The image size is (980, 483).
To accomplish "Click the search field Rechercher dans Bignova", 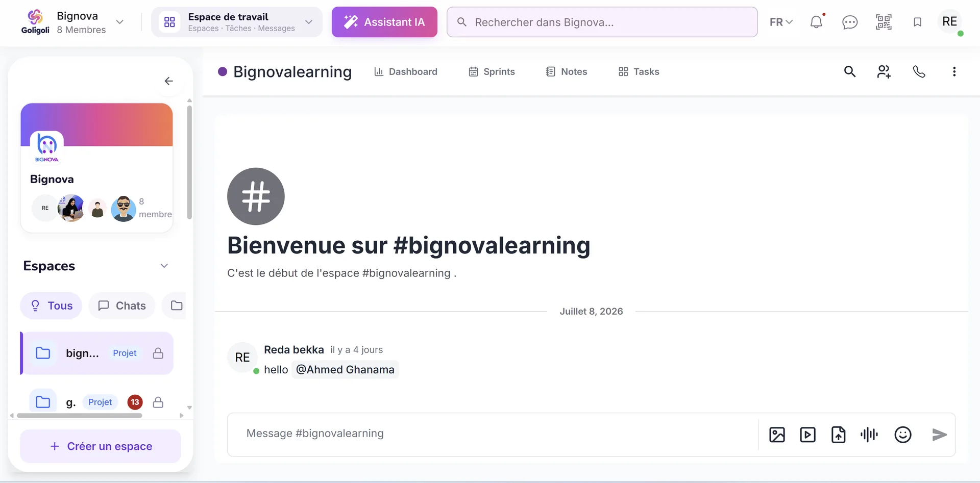I will (602, 22).
